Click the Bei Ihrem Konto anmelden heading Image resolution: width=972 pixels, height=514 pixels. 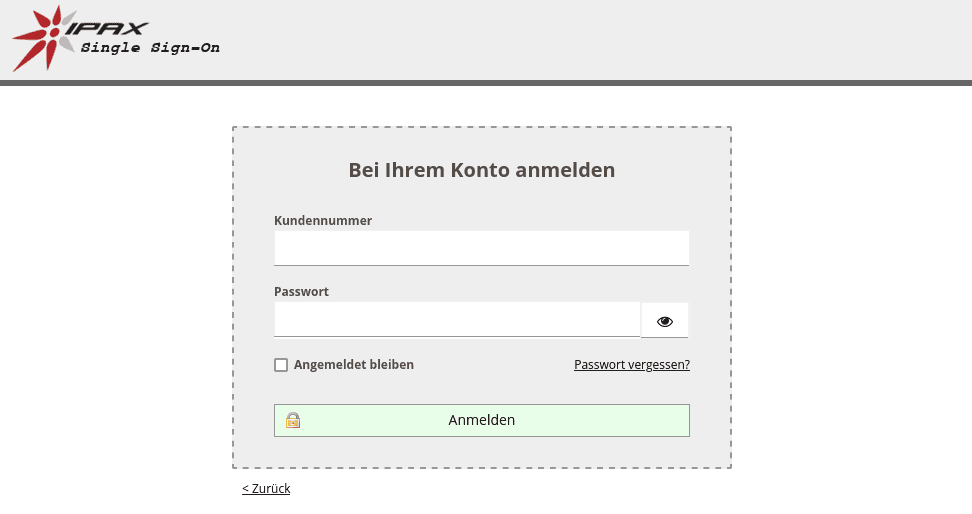click(x=481, y=170)
